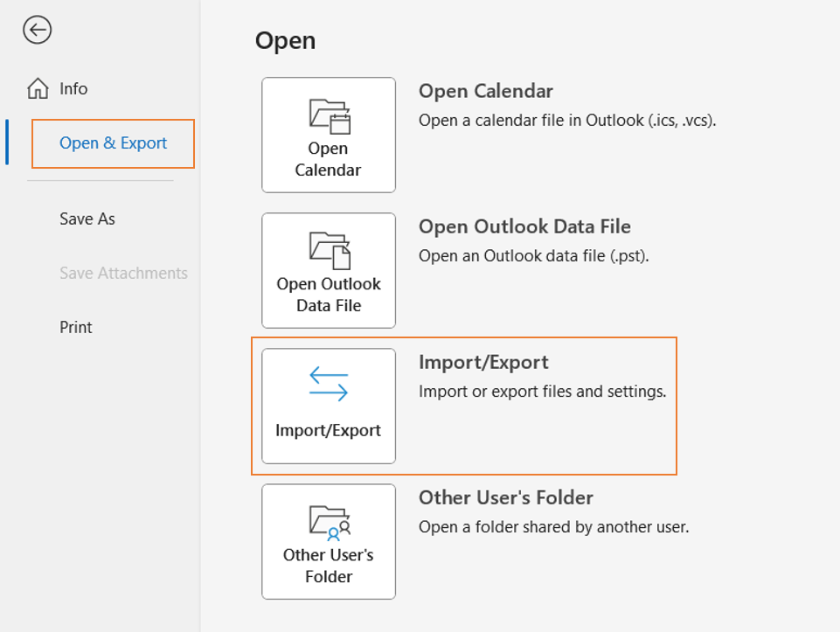Click the Import/Export arrows icon
This screenshot has width=840, height=632.
(x=329, y=384)
